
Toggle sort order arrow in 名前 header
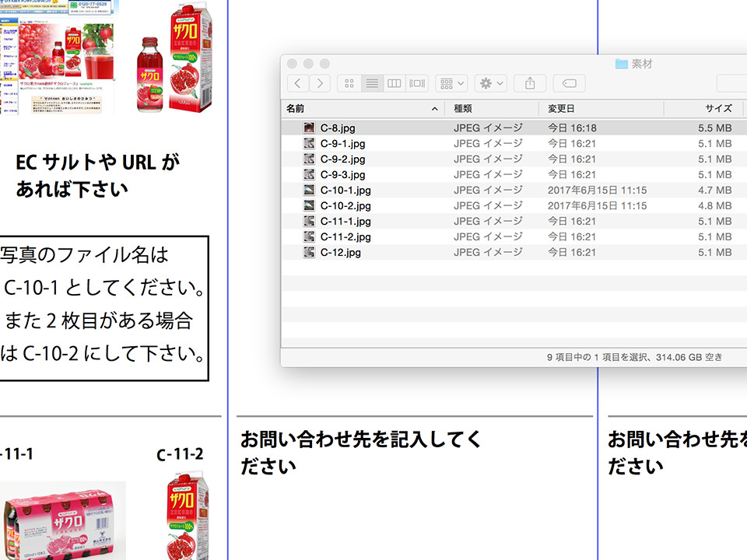pos(434,109)
